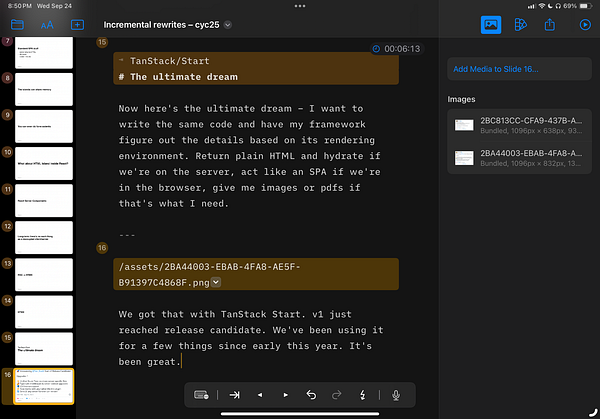Screen dimensions: 600x419
Task: Select slide 11 thumbnail
Action: pos(44,201)
